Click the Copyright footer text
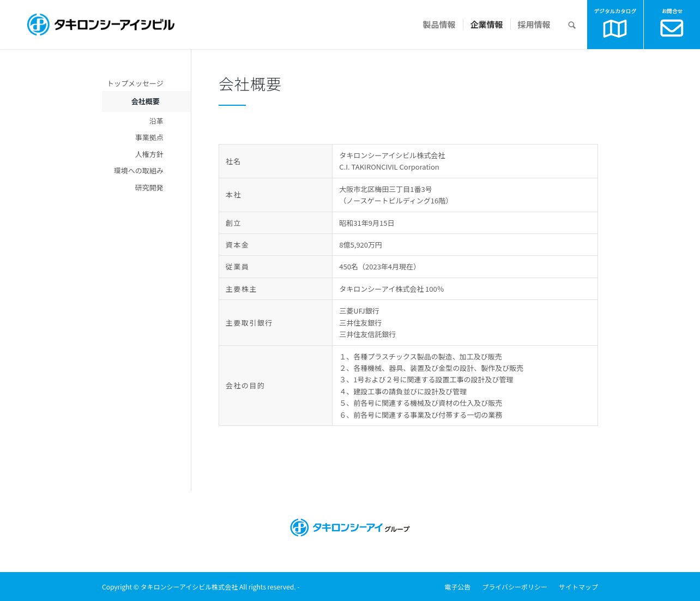Screen dimensions: 700x601 201,587
